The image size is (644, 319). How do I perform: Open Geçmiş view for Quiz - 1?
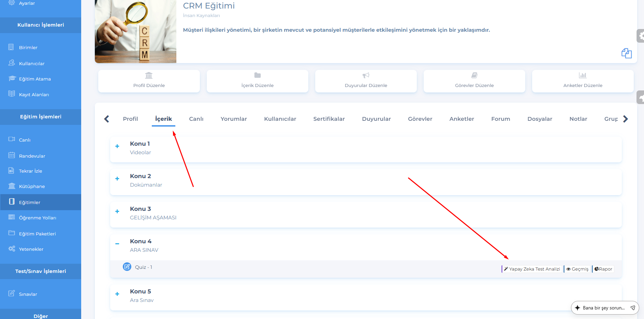(577, 269)
